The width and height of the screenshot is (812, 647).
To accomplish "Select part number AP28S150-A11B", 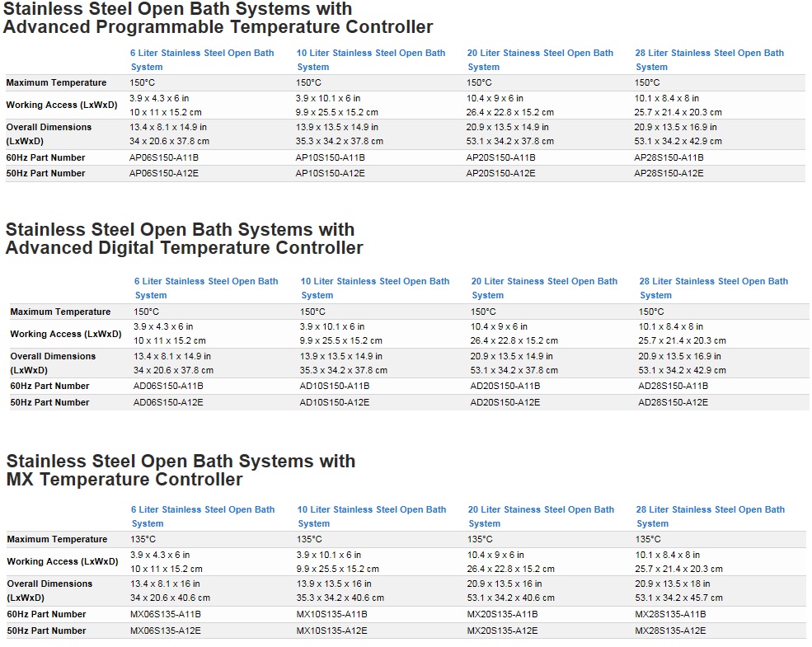I will tap(669, 158).
